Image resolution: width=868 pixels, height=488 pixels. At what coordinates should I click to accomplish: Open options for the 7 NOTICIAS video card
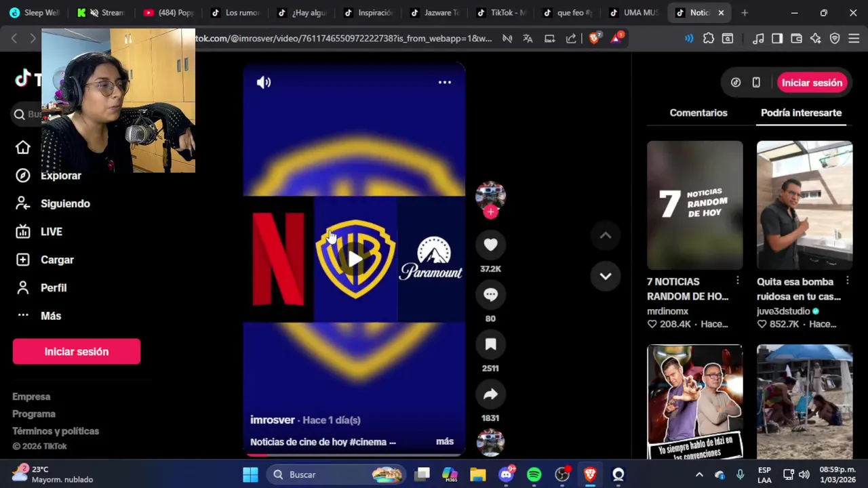(738, 281)
